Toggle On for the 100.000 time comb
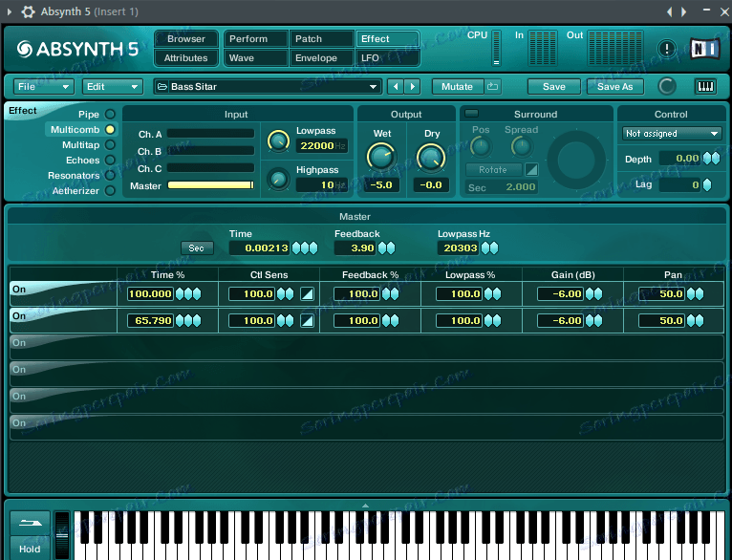732x560 pixels. click(19, 290)
